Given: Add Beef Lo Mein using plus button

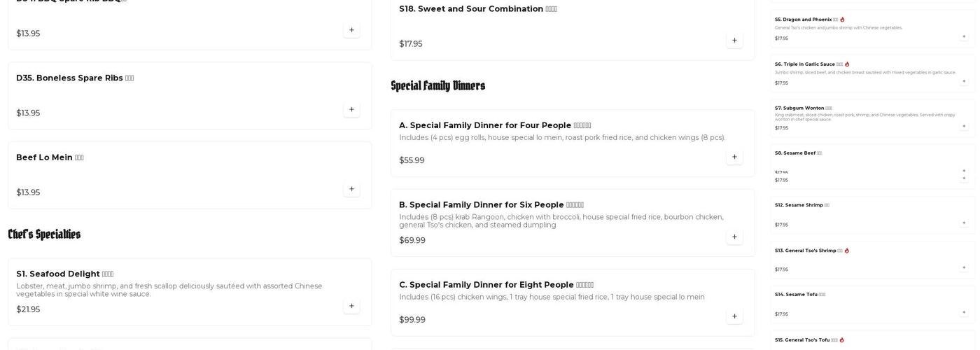Looking at the screenshot, I should 351,189.
